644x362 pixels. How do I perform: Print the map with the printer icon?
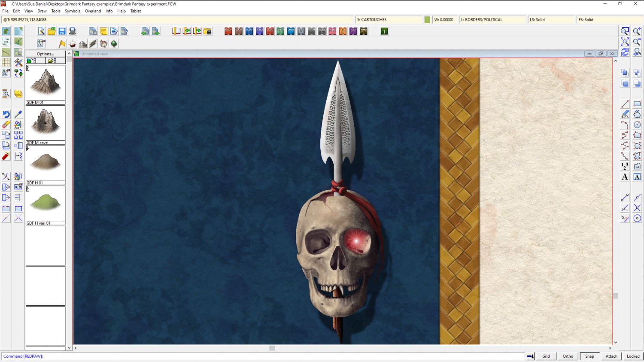72,31
